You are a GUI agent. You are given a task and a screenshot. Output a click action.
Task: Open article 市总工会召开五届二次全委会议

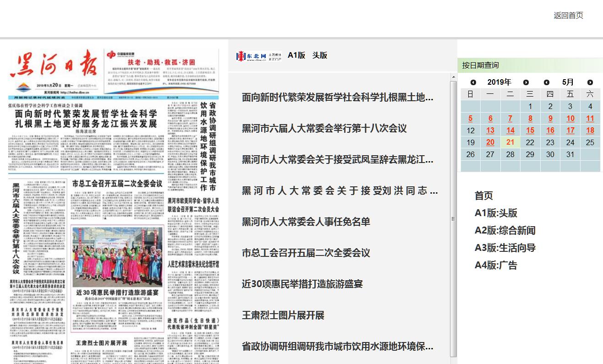306,253
